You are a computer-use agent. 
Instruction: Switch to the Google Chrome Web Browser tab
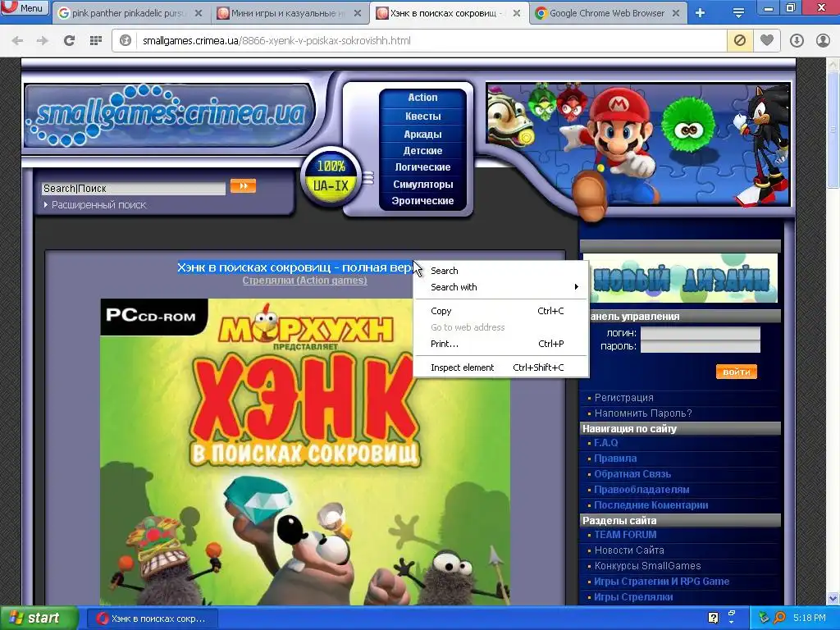pyautogui.click(x=607, y=13)
